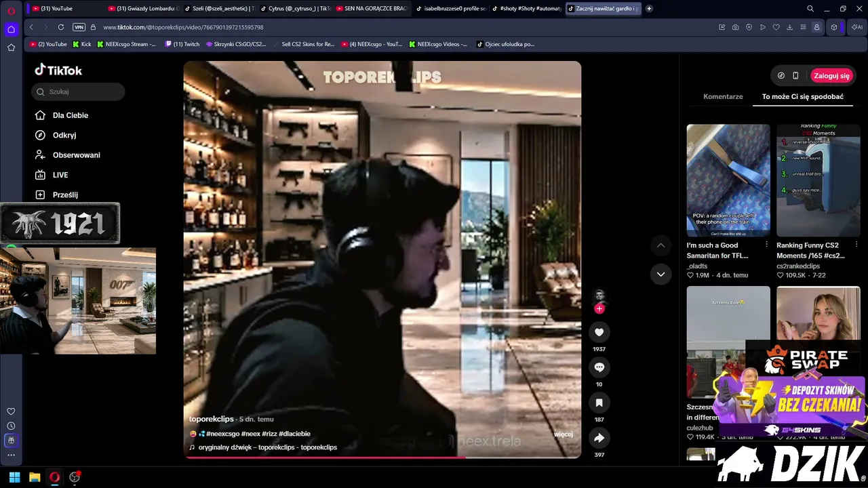Open the browser downloads icon
Image resolution: width=868 pixels, height=488 pixels.
click(x=789, y=27)
